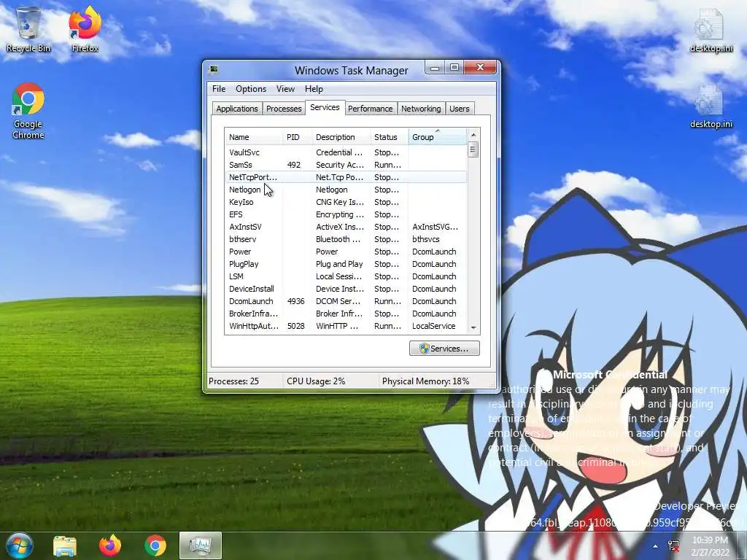This screenshot has width=747, height=560.
Task: Click the LocalService group cell
Action: click(433, 326)
